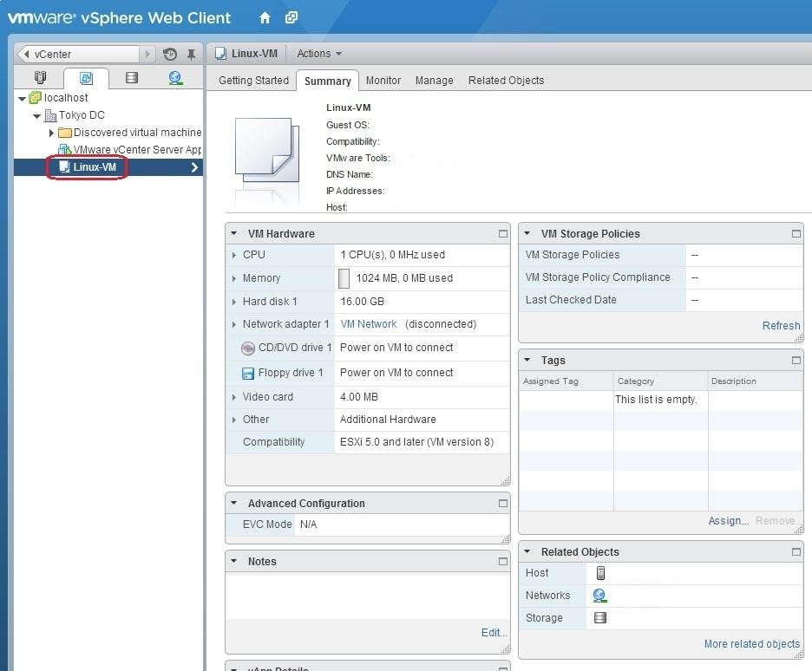Viewport: 812px width, 671px height.
Task: Click the Compatibility value 'ESXi 5.0 and later'
Action: [417, 442]
